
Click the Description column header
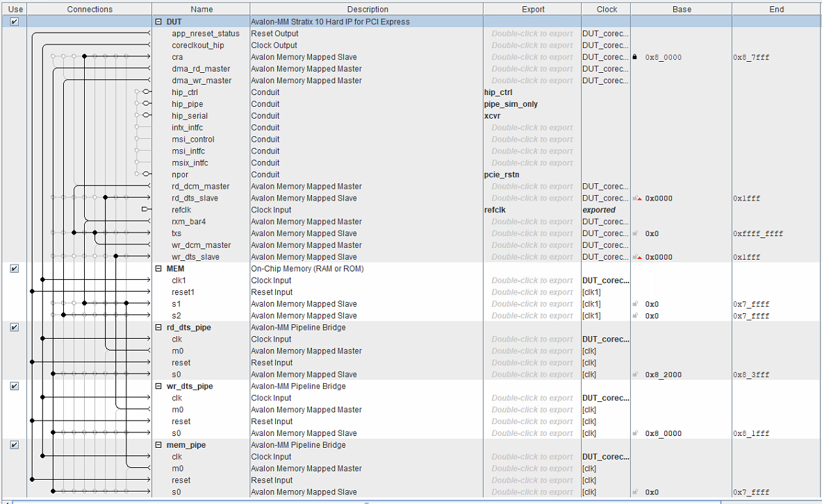pos(368,9)
